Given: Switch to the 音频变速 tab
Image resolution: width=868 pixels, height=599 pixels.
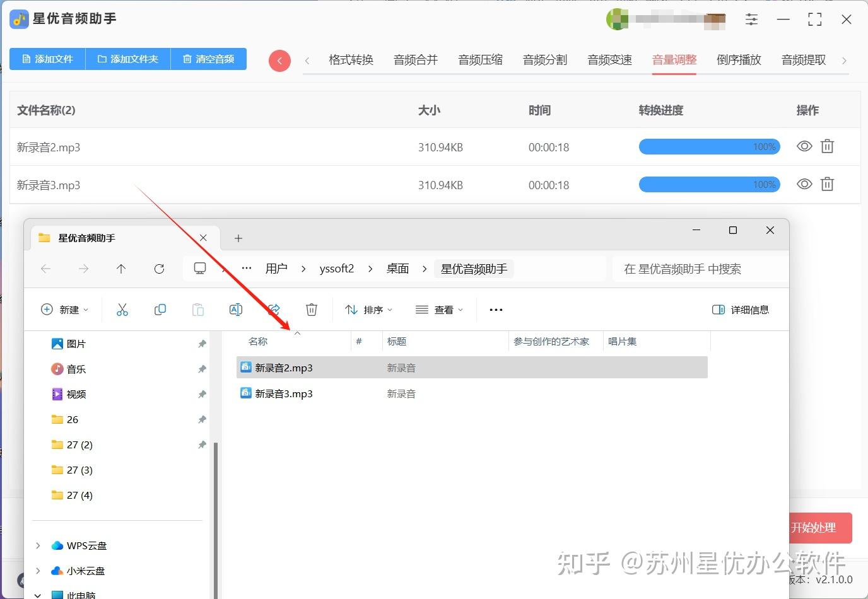Looking at the screenshot, I should 610,60.
